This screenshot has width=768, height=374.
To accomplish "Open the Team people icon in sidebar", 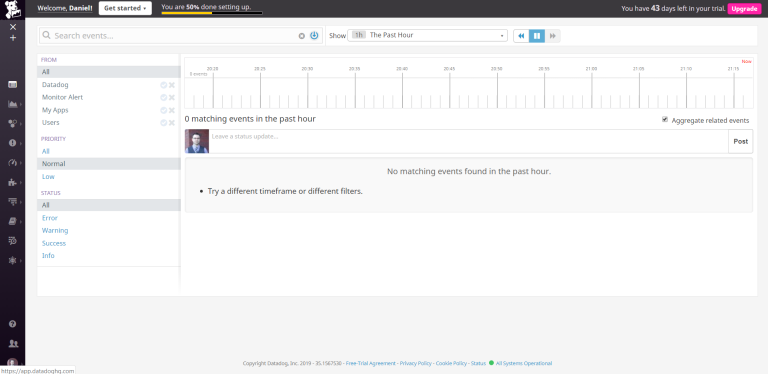I will 13,344.
